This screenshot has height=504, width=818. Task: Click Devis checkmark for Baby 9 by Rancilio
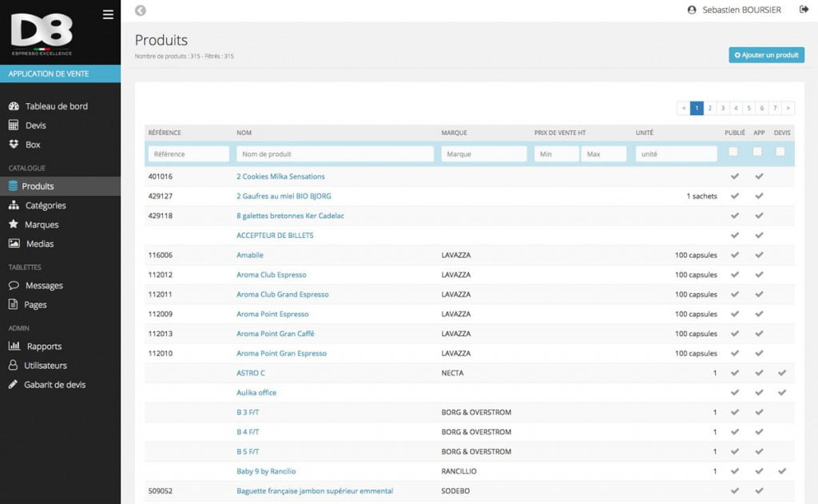tap(781, 471)
